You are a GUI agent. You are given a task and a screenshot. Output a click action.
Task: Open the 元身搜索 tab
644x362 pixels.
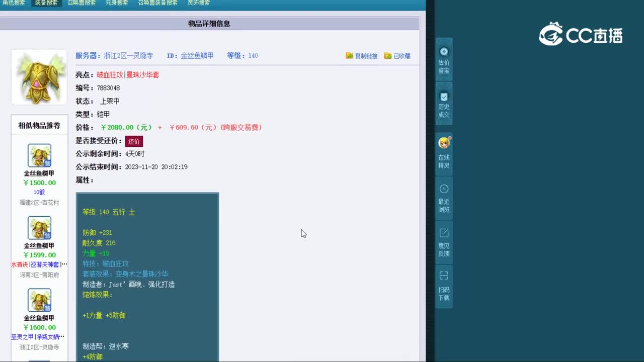point(117,3)
